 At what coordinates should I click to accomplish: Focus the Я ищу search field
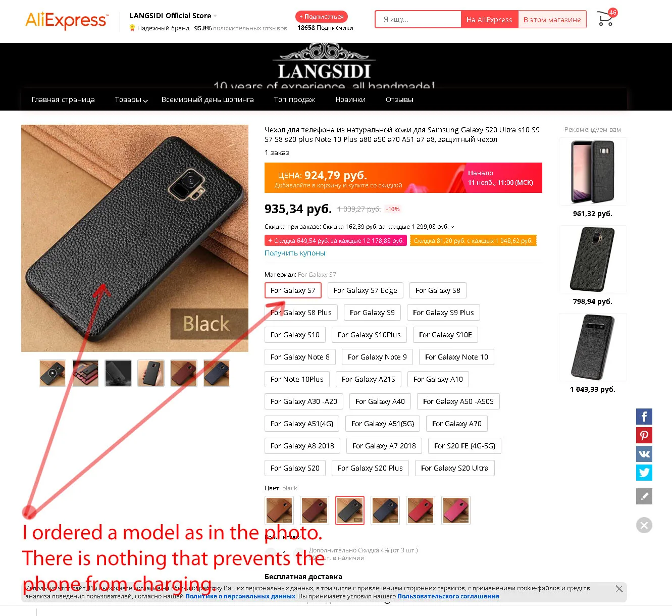[418, 20]
